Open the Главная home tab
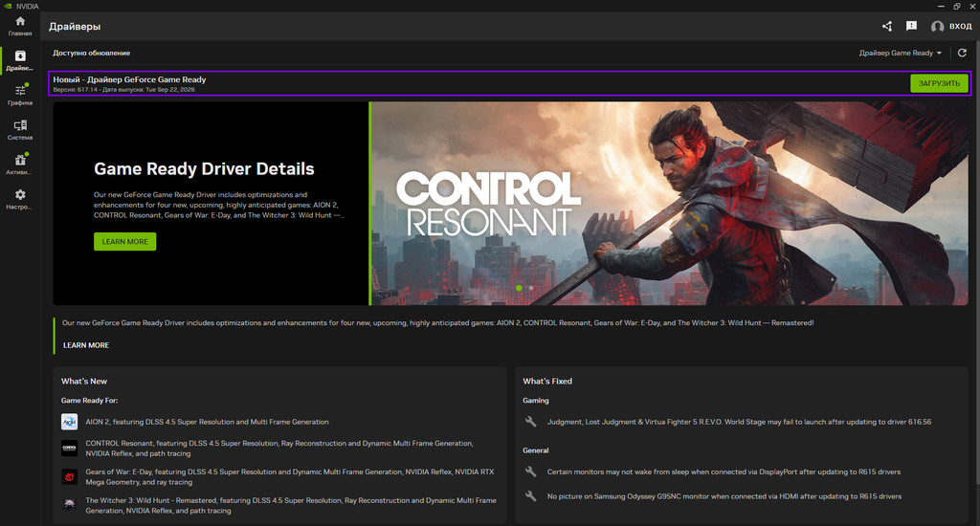 [x=20, y=26]
